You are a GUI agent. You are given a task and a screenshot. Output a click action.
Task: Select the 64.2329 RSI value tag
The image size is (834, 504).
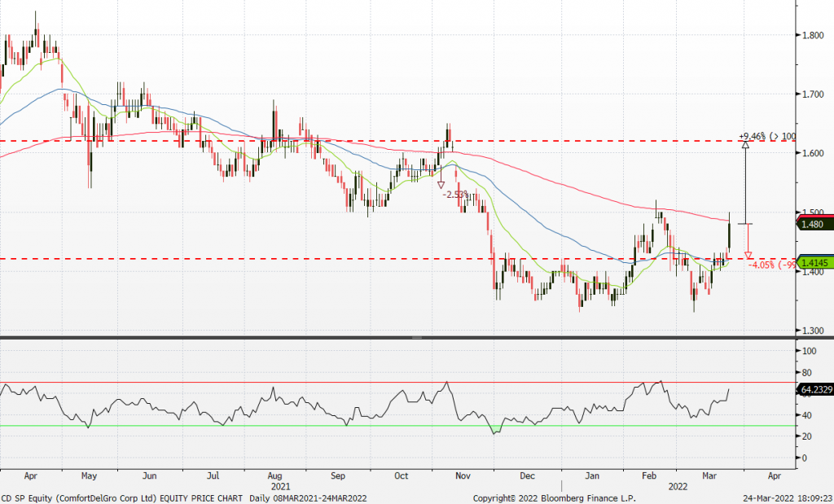coord(816,390)
